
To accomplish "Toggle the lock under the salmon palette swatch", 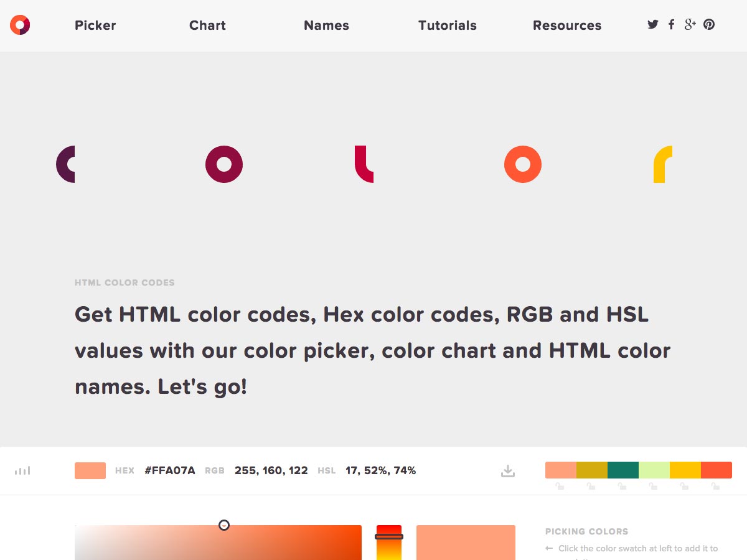I will point(560,486).
